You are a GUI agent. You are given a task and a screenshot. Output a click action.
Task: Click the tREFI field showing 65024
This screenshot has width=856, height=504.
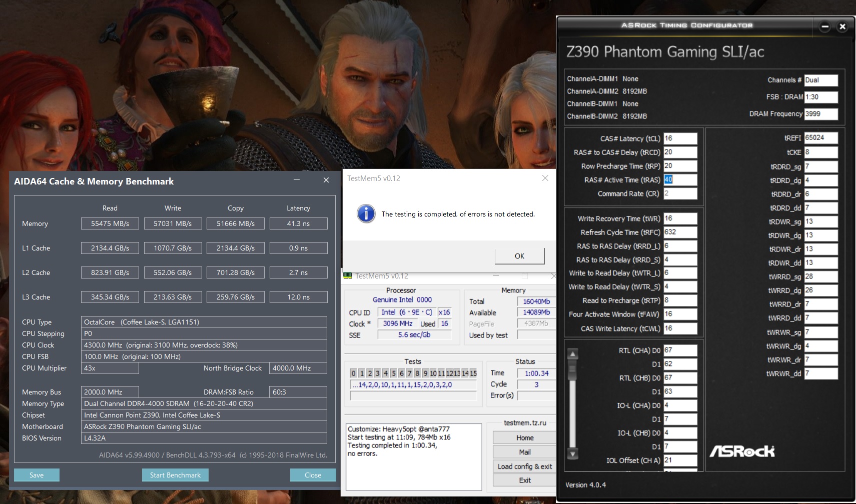821,138
